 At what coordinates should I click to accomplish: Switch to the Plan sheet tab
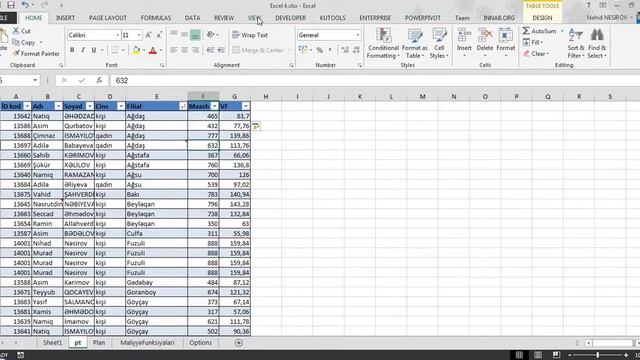point(99,343)
